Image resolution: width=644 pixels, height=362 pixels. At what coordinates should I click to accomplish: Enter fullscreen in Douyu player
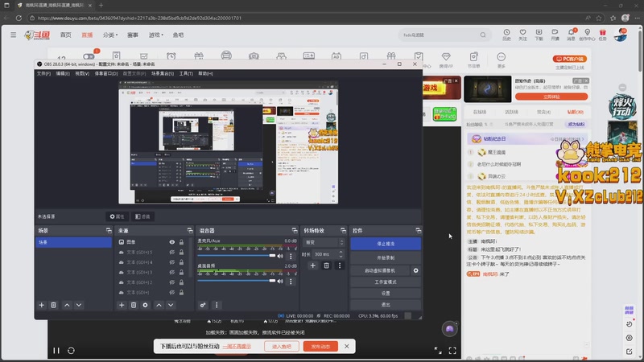[x=452, y=351]
